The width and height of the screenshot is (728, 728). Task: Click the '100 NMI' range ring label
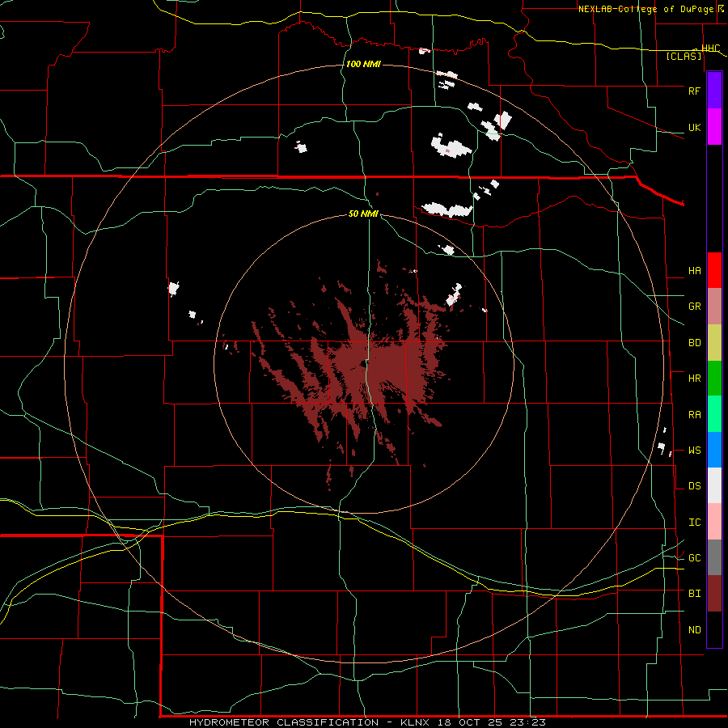tap(363, 64)
